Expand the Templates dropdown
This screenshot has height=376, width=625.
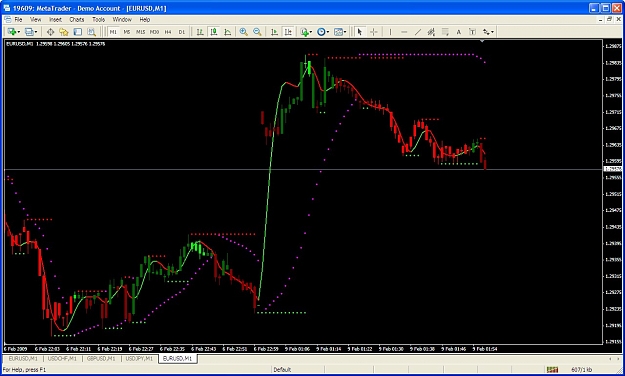click(x=345, y=32)
